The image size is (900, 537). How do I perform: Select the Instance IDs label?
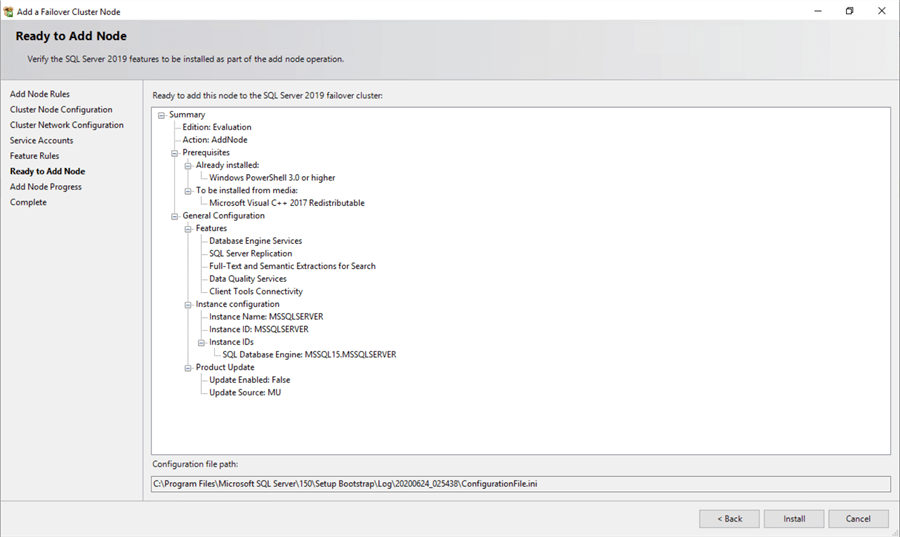coord(231,342)
